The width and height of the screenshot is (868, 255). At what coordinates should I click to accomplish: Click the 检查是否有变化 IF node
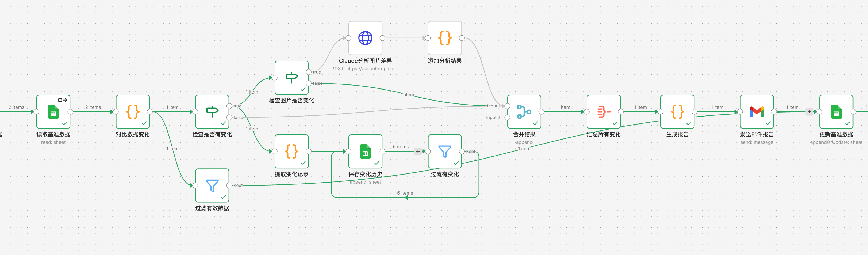pyautogui.click(x=212, y=112)
